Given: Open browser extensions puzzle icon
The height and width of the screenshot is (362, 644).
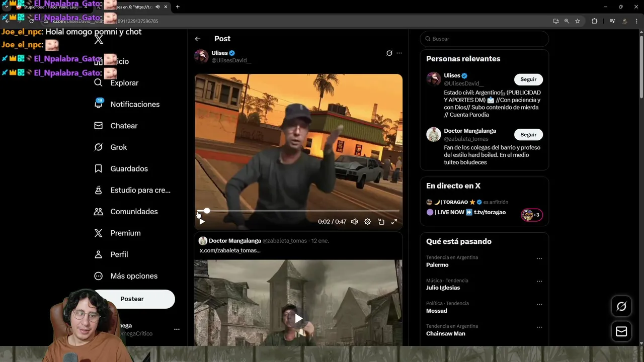Looking at the screenshot, I should (x=595, y=21).
